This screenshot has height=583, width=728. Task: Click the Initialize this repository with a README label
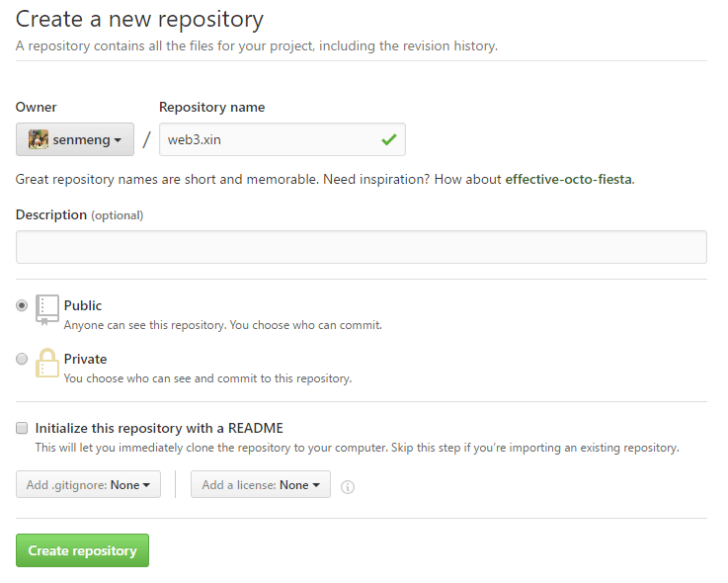click(x=159, y=428)
